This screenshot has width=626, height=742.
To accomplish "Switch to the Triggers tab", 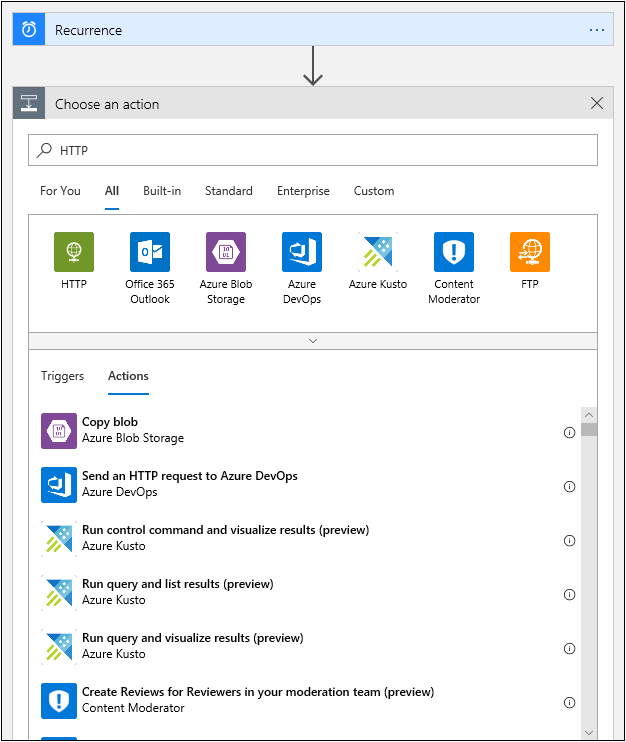I will click(x=62, y=376).
